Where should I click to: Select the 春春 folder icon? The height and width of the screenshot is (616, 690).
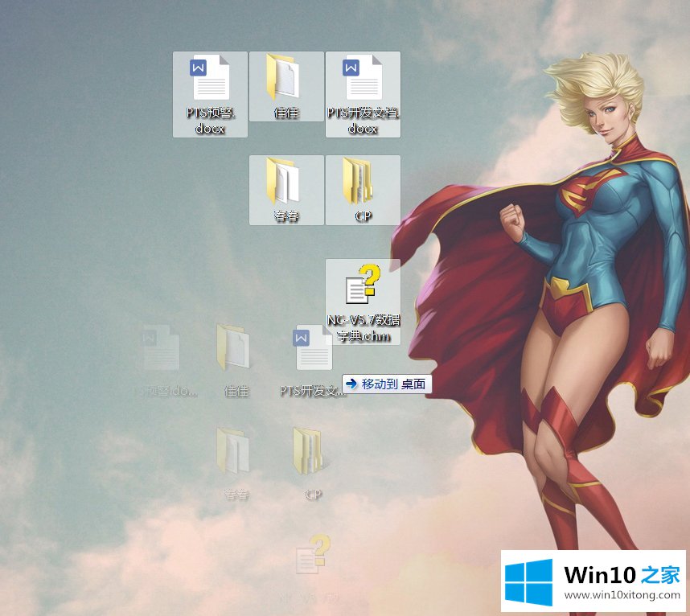(283, 181)
